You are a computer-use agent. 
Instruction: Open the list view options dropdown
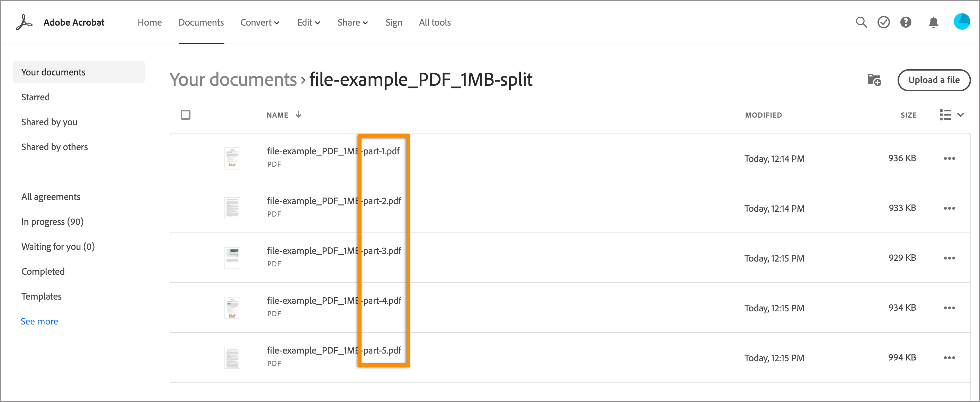[951, 115]
